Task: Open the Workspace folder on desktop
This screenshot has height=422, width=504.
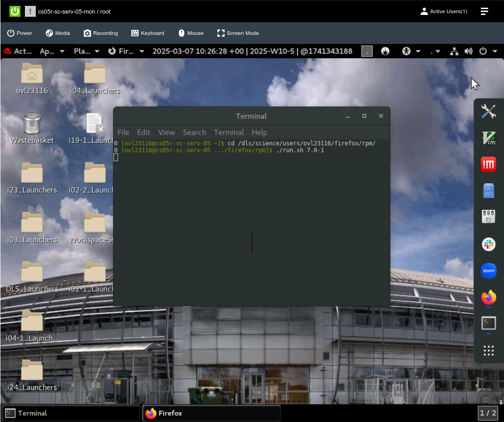Action: point(91,228)
